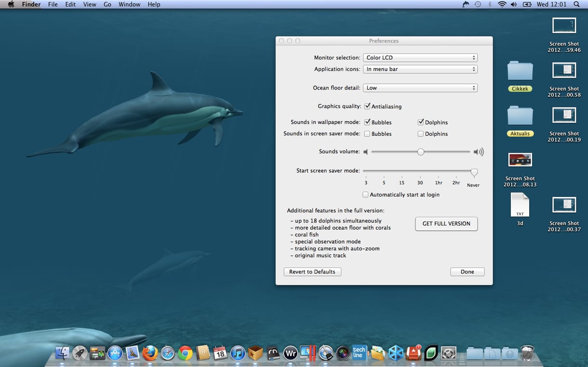
Task: Open the Apple menu
Action: point(11,4)
